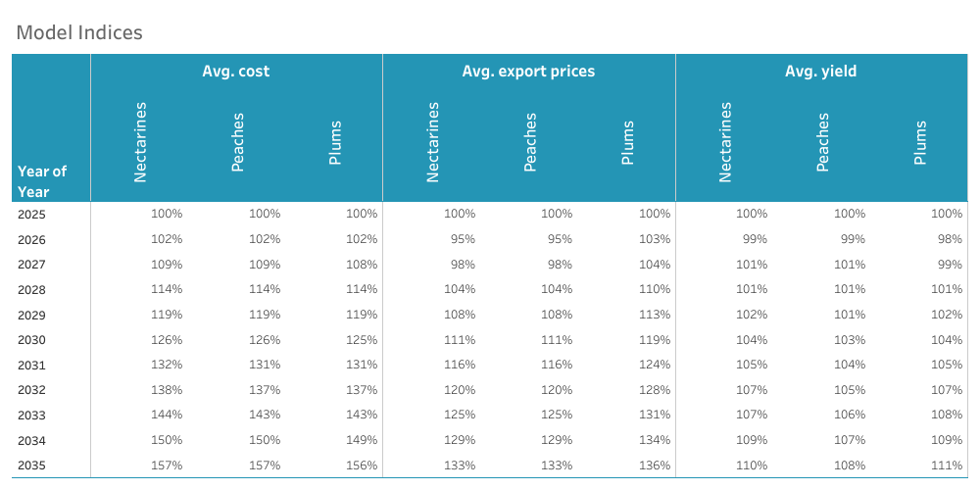Select the Avg. cost column group header
This screenshot has width=980, height=490.
coord(236,72)
